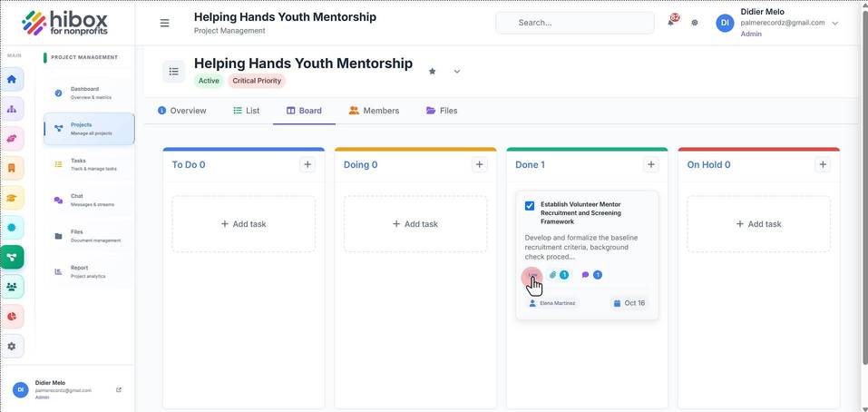Click the home icon in the main sidebar
This screenshot has width=868, height=412.
12,79
